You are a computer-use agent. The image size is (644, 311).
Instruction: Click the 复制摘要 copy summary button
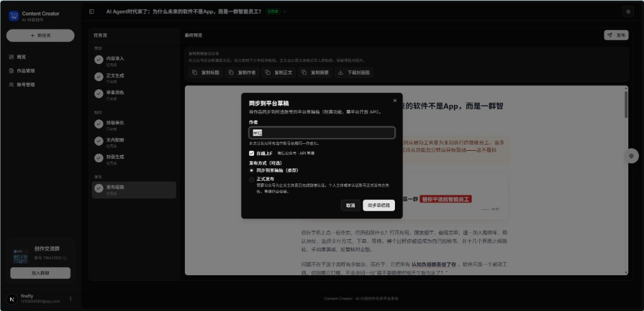(x=315, y=73)
